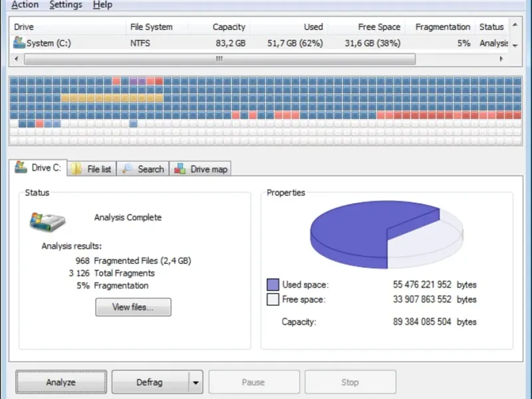Click the Pause button
Image resolution: width=532 pixels, height=399 pixels.
click(254, 382)
